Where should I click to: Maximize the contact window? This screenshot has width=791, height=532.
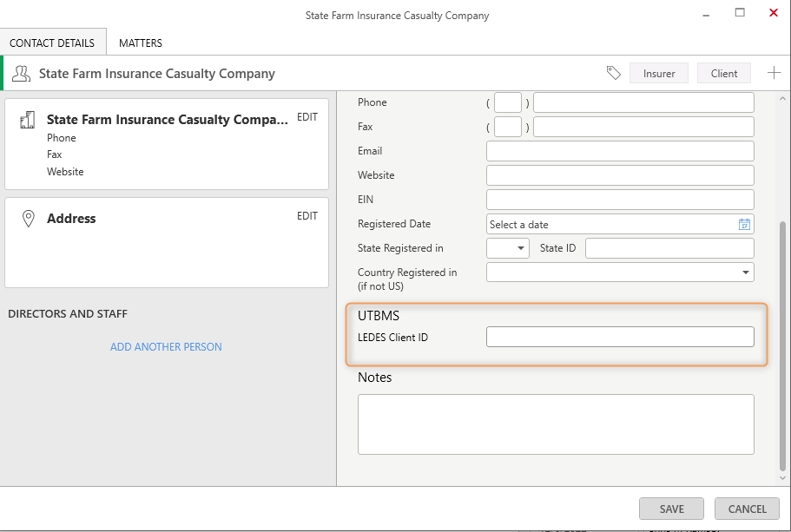[x=740, y=13]
